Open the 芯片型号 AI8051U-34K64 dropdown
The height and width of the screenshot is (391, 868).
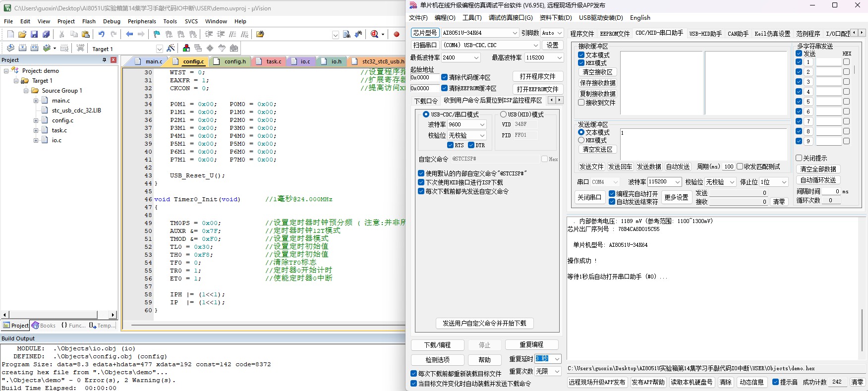[480, 33]
